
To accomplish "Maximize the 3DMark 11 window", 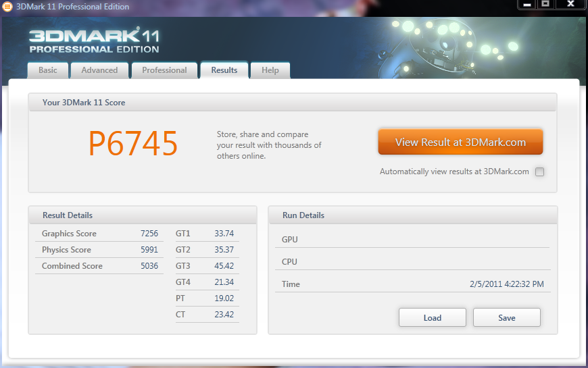I will pos(545,4).
